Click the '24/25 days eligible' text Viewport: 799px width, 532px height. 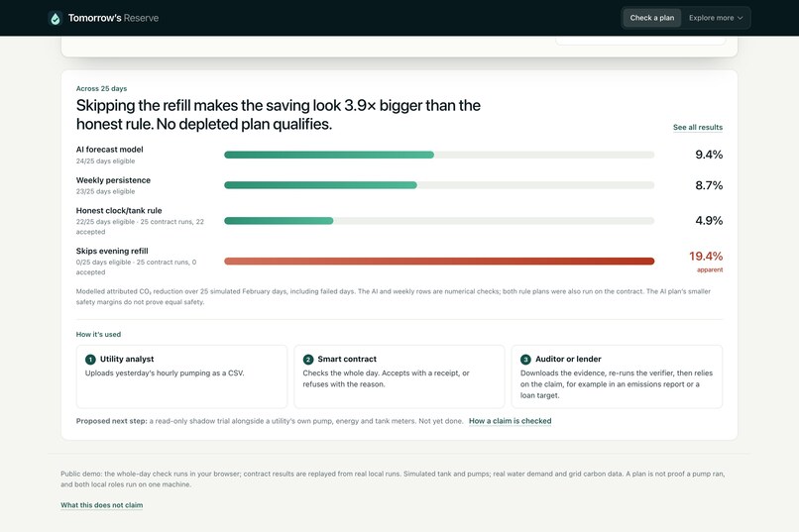click(x=105, y=160)
